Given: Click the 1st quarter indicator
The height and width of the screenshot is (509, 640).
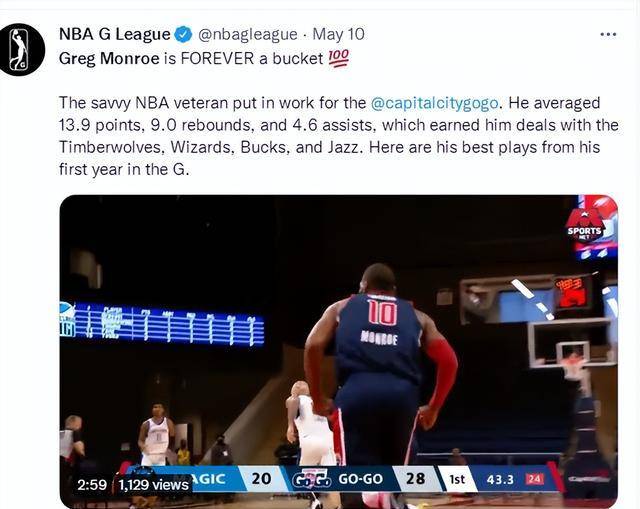Looking at the screenshot, I should pos(457,479).
